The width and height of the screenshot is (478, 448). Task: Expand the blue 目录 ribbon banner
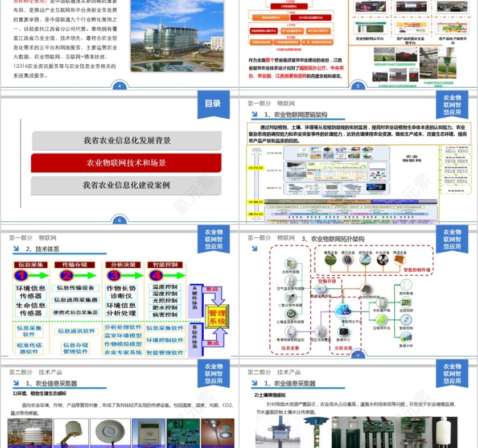coord(213,105)
